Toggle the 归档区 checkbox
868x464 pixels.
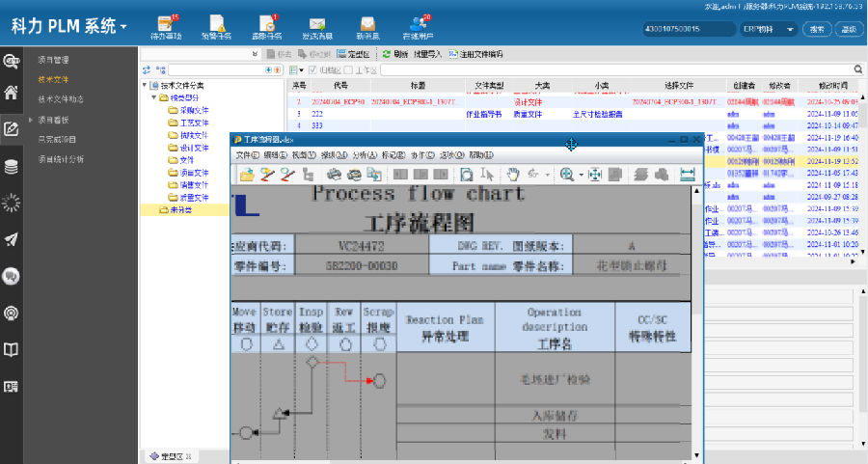[x=311, y=70]
